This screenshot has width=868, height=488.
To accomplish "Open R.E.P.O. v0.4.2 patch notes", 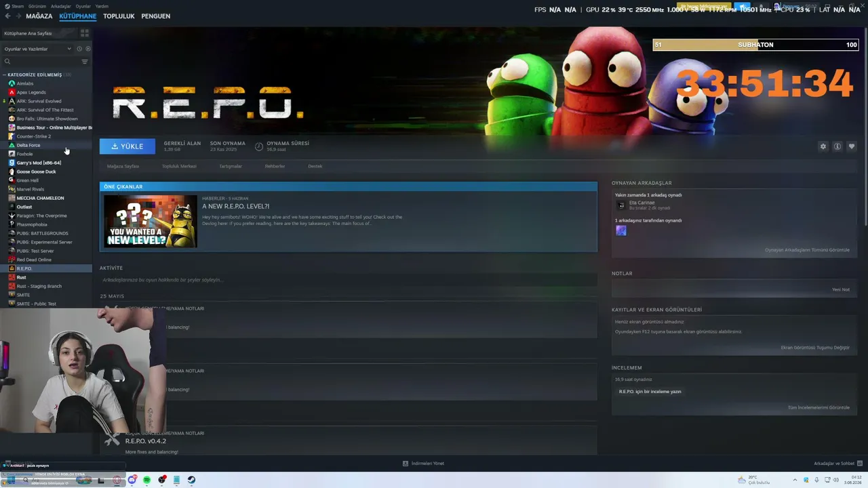I will pos(146,441).
